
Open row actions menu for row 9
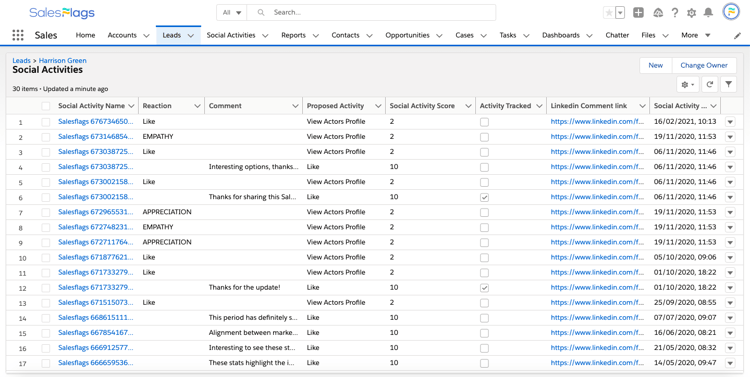pos(730,243)
